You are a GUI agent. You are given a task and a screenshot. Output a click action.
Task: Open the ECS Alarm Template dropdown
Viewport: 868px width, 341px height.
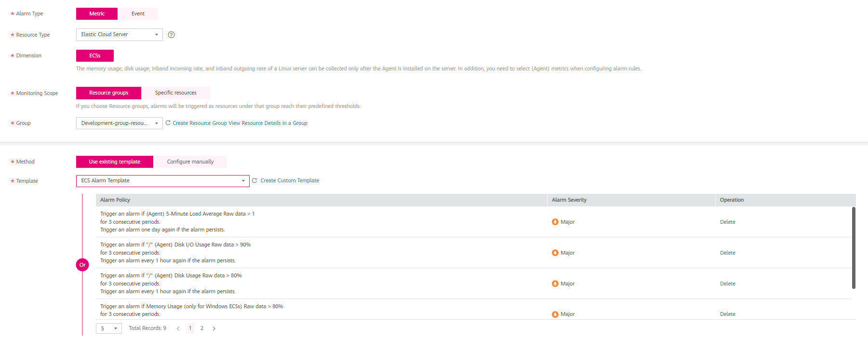coord(162,181)
